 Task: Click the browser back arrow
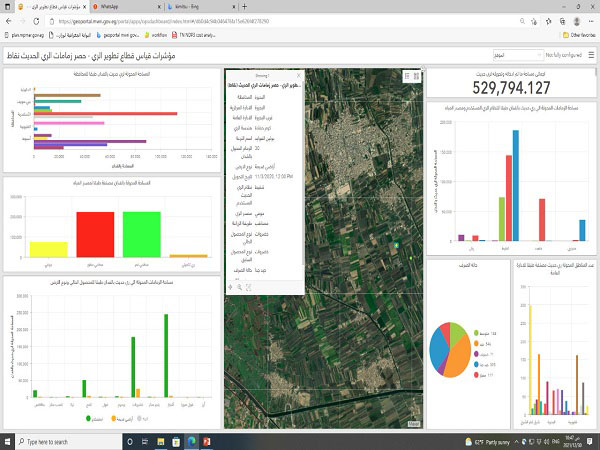click(8, 19)
